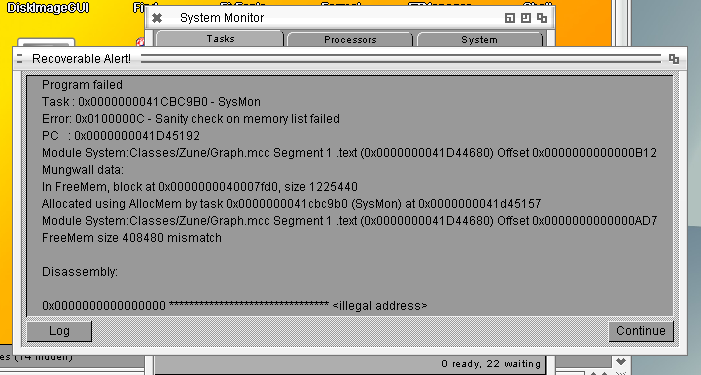Click the System Monitor zoom gadget icon
This screenshot has height=375, width=701.
coord(526,18)
